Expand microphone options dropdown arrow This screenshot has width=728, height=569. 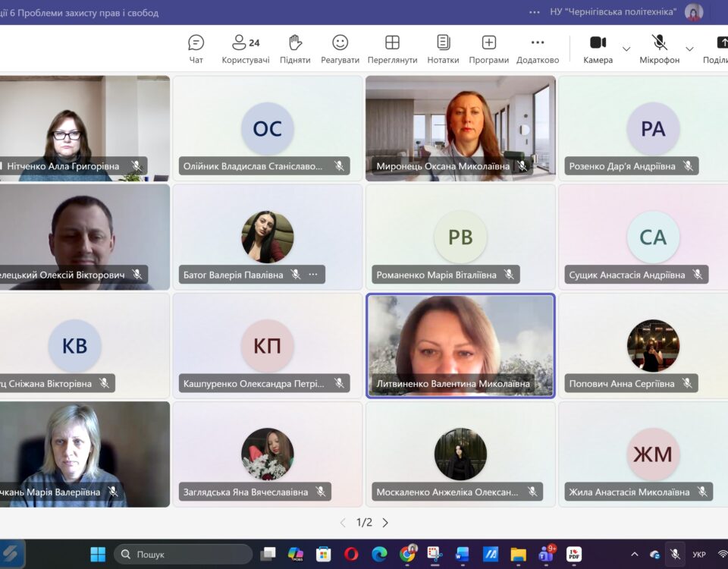point(689,49)
